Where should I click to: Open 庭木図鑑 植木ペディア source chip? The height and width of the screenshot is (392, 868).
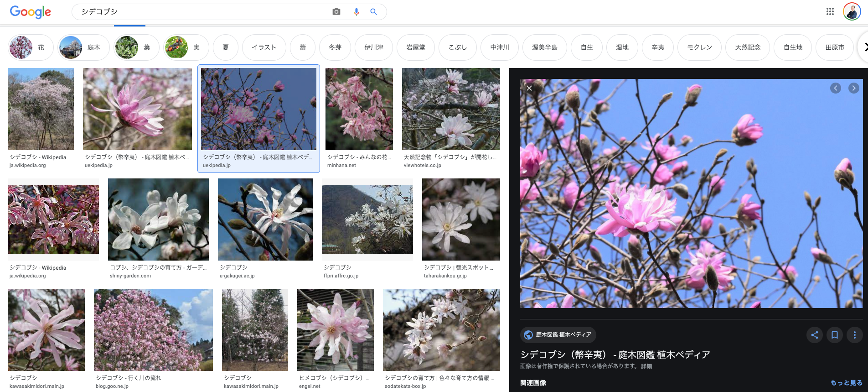coord(558,335)
